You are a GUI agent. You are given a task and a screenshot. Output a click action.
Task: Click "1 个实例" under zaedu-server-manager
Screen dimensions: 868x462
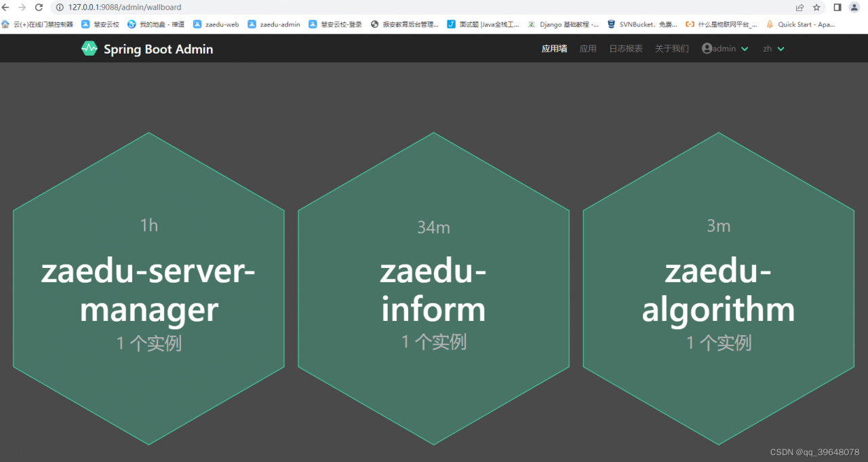coord(149,343)
